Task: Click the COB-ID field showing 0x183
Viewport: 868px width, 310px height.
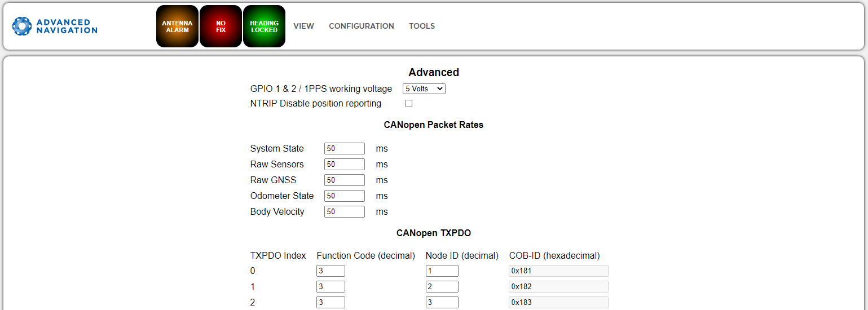Action: (x=558, y=303)
